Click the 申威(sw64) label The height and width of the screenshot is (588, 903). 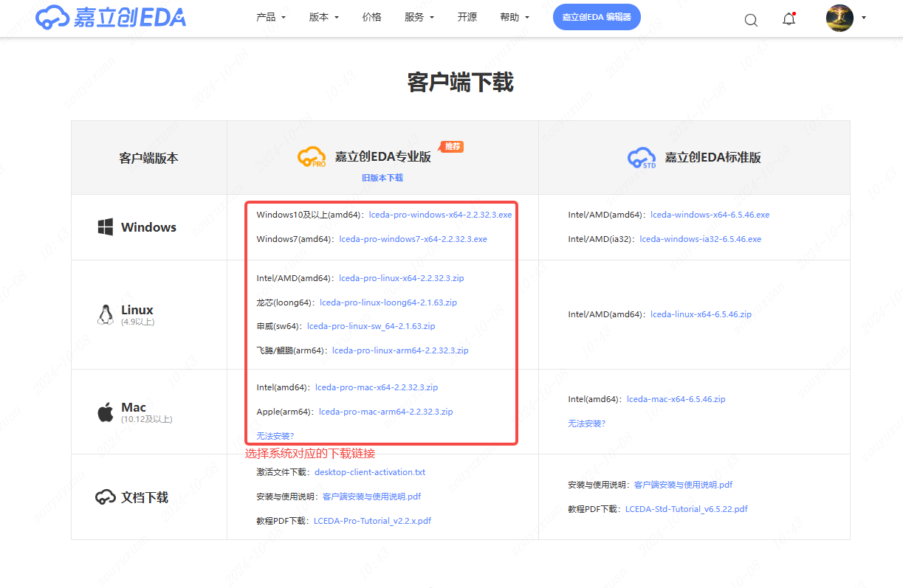(x=278, y=326)
